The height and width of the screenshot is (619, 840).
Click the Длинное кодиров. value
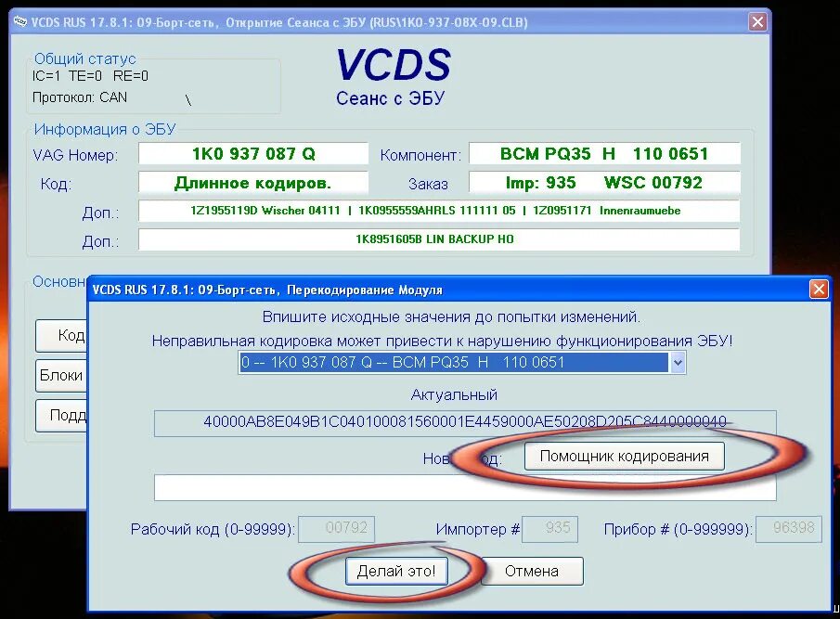pos(253,183)
